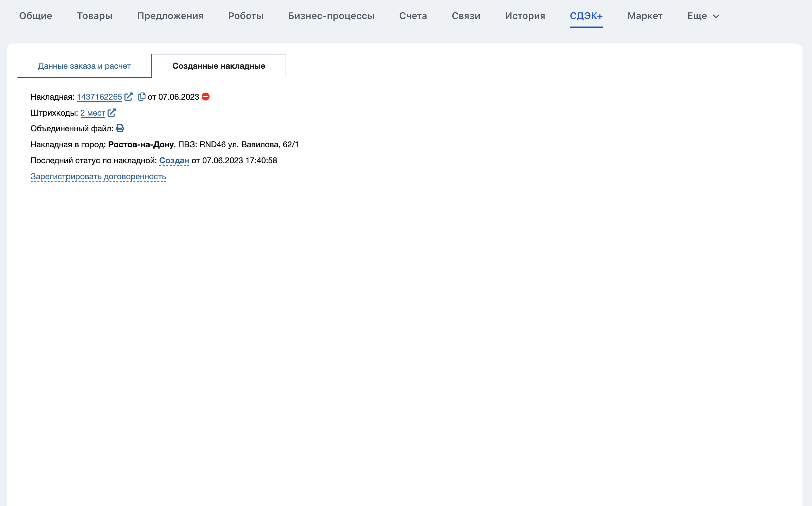
Task: Copy waybill number with the copy icon
Action: (x=141, y=97)
